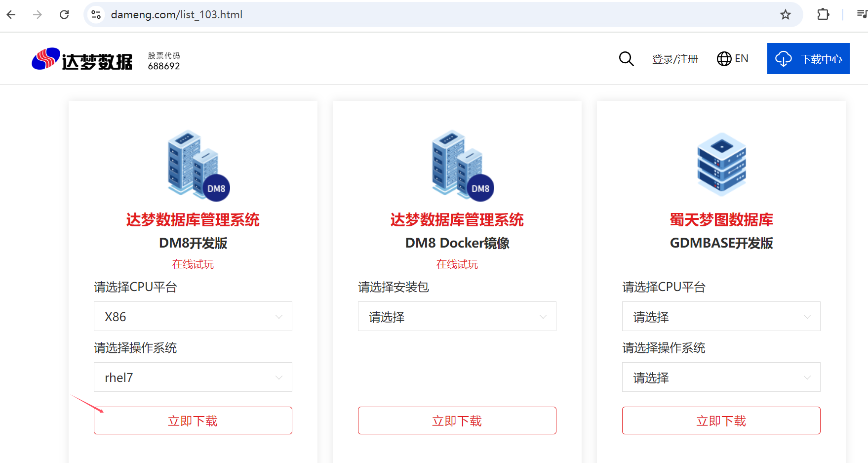Open the browser extensions puzzle icon
This screenshot has height=463, width=868.
(823, 15)
